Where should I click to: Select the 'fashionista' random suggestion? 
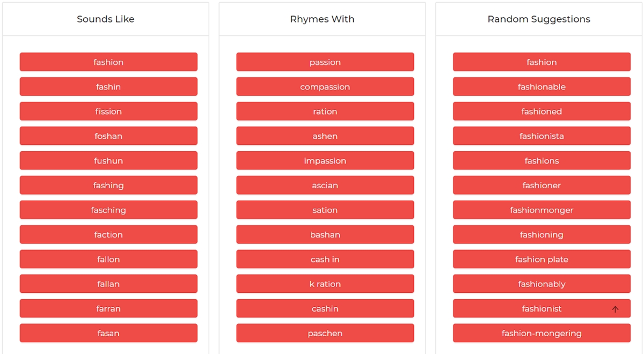click(541, 136)
